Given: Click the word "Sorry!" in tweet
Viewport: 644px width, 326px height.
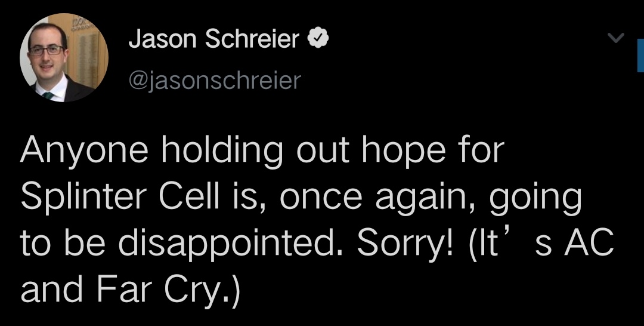Looking at the screenshot, I should (404, 244).
